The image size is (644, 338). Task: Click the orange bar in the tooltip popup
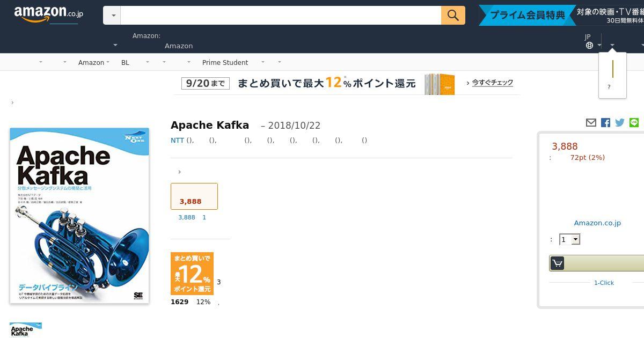pyautogui.click(x=613, y=69)
